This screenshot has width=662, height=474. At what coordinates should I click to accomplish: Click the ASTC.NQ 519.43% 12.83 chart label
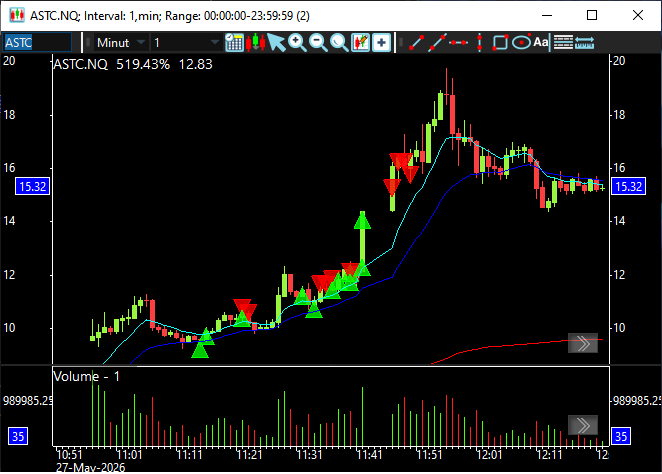click(x=133, y=64)
